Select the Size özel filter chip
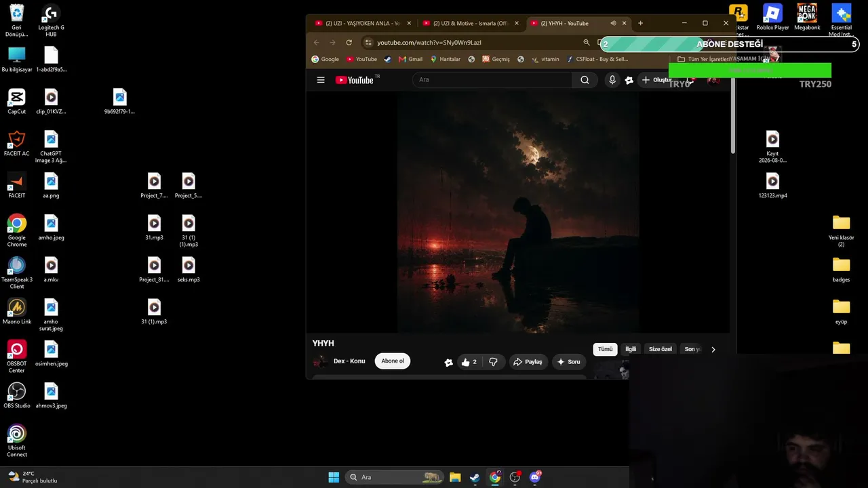Screen dimensions: 868x488 [x=660, y=350]
